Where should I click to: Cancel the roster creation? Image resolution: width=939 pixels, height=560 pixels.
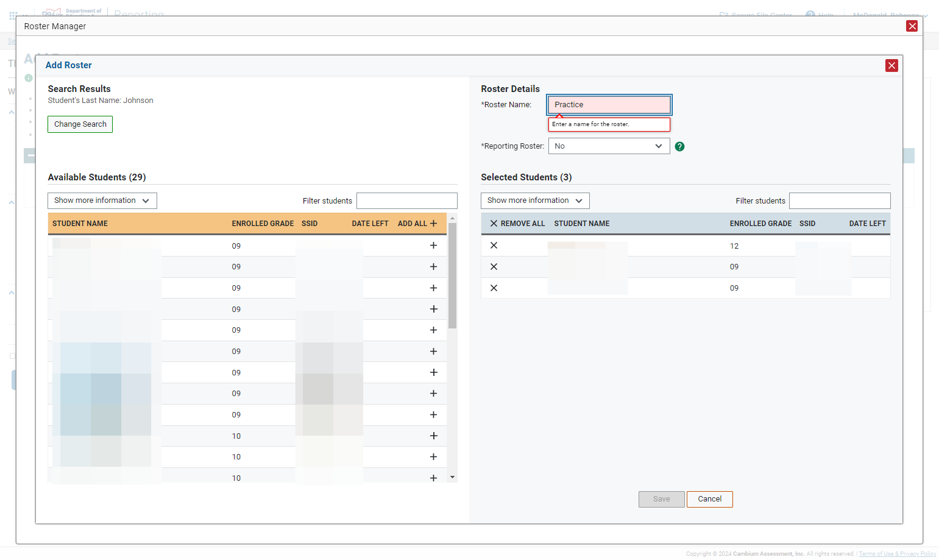[x=709, y=499]
